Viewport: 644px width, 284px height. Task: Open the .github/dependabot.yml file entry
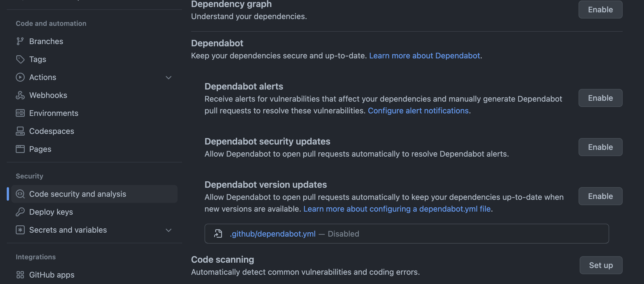pyautogui.click(x=273, y=233)
